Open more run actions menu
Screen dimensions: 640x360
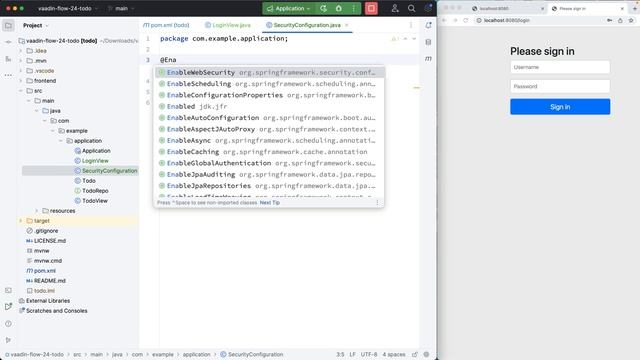click(x=353, y=8)
